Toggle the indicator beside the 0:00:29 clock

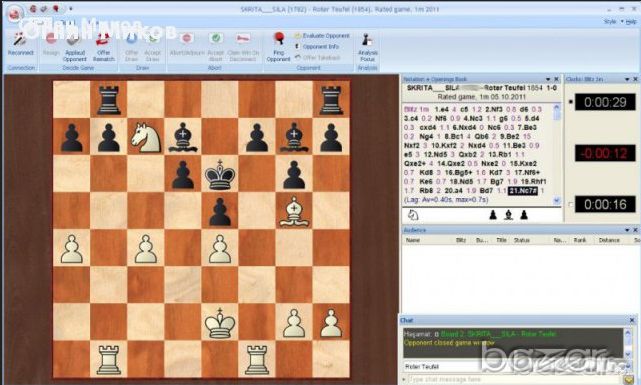click(571, 102)
